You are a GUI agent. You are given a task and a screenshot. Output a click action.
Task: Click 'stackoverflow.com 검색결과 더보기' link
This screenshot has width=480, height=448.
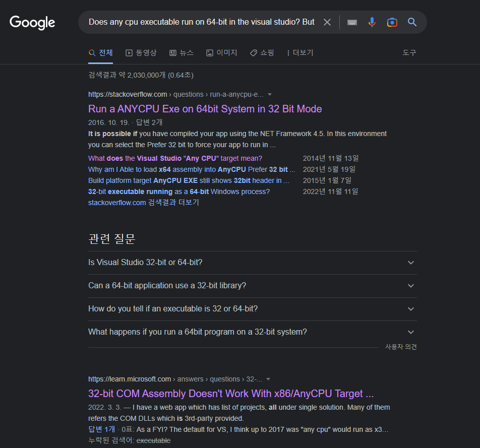(144, 203)
